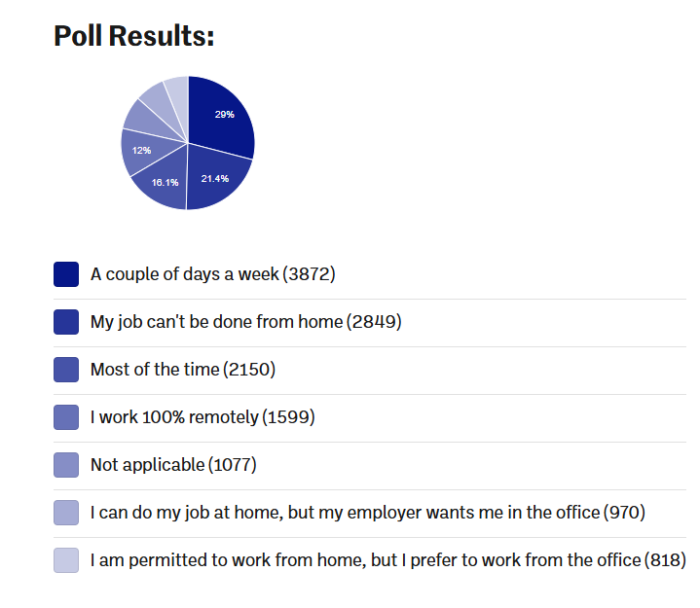
Task: Select the 'Not applicable (1077)' label
Action: (x=173, y=465)
